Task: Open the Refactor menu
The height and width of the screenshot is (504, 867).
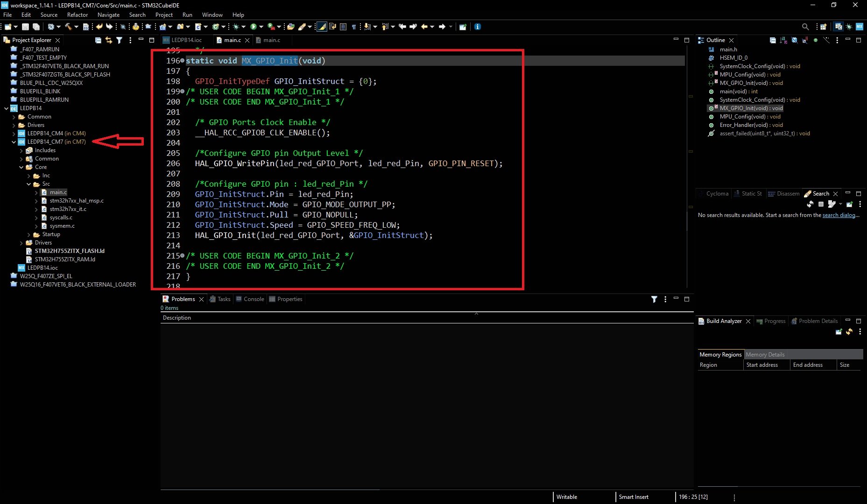Action: 77,15
